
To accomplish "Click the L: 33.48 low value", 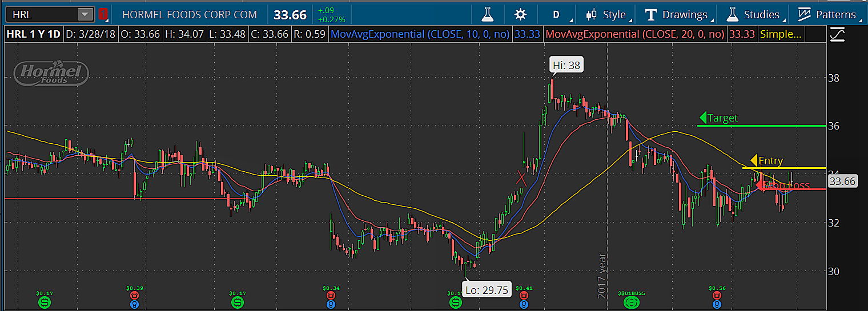I will pyautogui.click(x=228, y=35).
